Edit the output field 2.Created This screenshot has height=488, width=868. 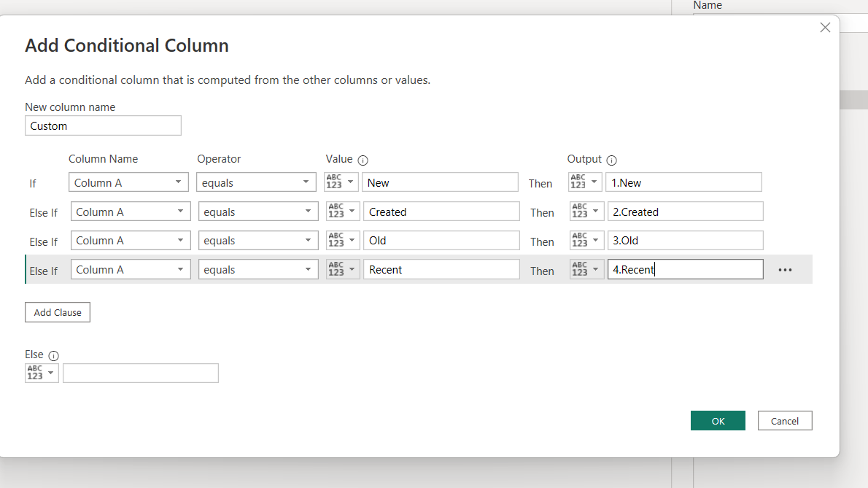point(686,212)
